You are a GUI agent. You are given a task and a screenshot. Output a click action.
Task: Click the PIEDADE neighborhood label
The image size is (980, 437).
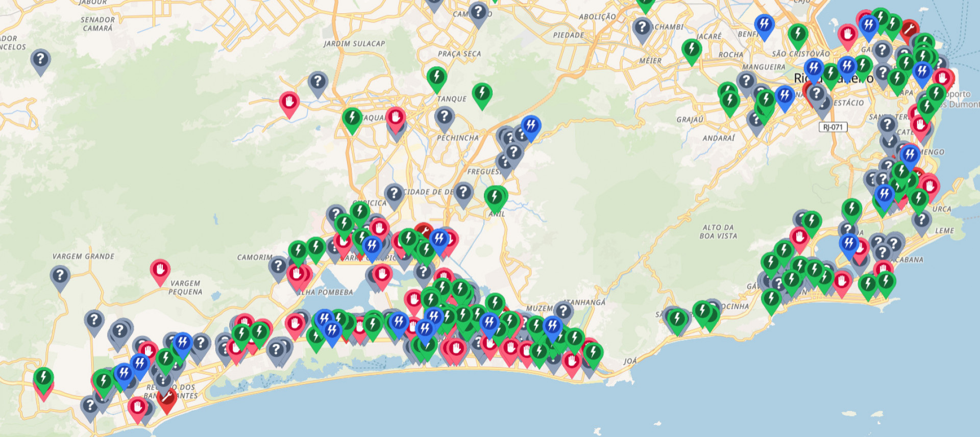(569, 35)
